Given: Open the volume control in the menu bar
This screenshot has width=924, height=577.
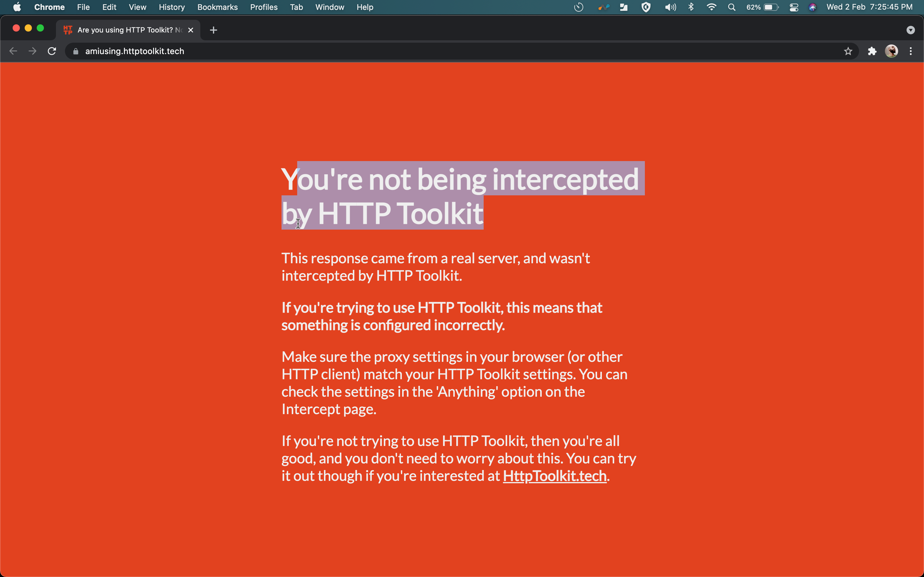Looking at the screenshot, I should [x=670, y=7].
